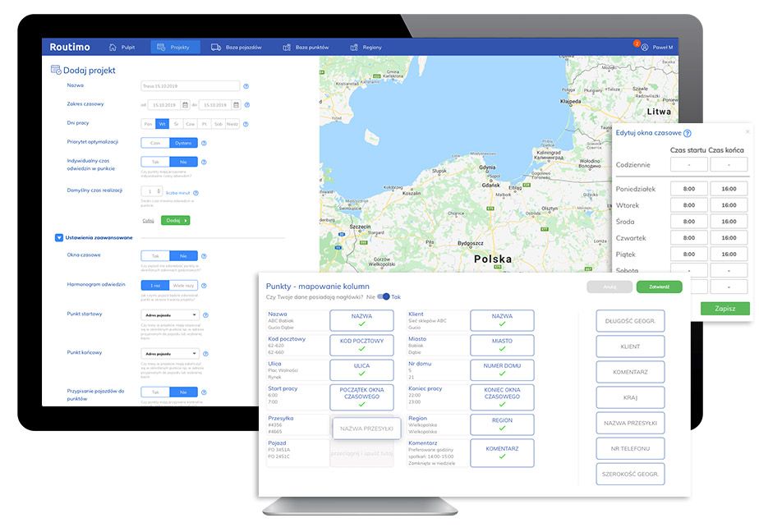Open the Paweł M user account icon
Viewport: 759px width, 532px height.
[x=645, y=48]
